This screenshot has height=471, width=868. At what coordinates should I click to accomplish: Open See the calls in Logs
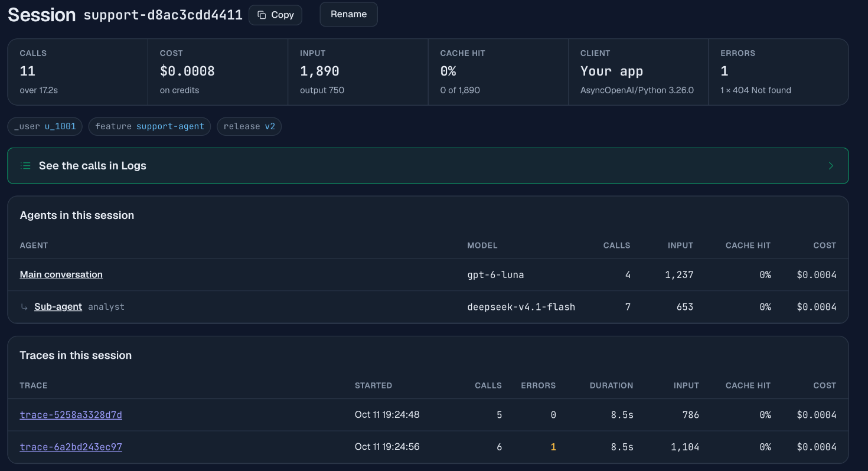(x=428, y=166)
